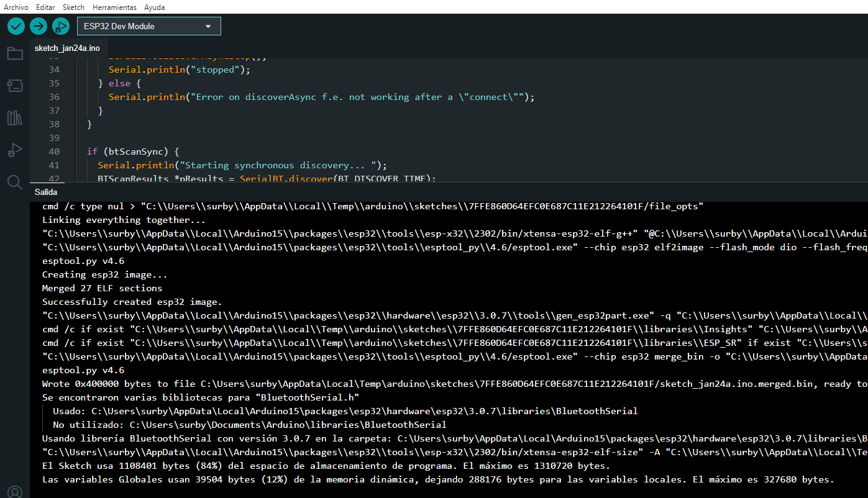Open the Search magnifier in the sidebar

15,182
